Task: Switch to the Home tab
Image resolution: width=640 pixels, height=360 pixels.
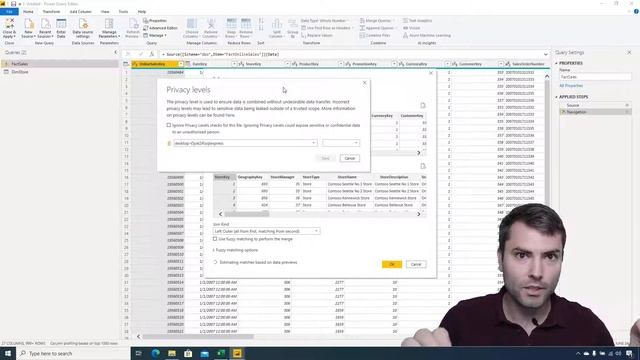Action: [28, 11]
